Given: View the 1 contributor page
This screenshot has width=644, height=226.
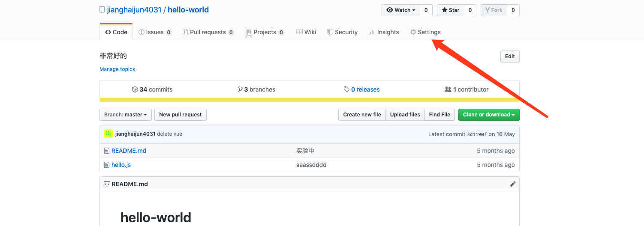Looking at the screenshot, I should coord(466,89).
